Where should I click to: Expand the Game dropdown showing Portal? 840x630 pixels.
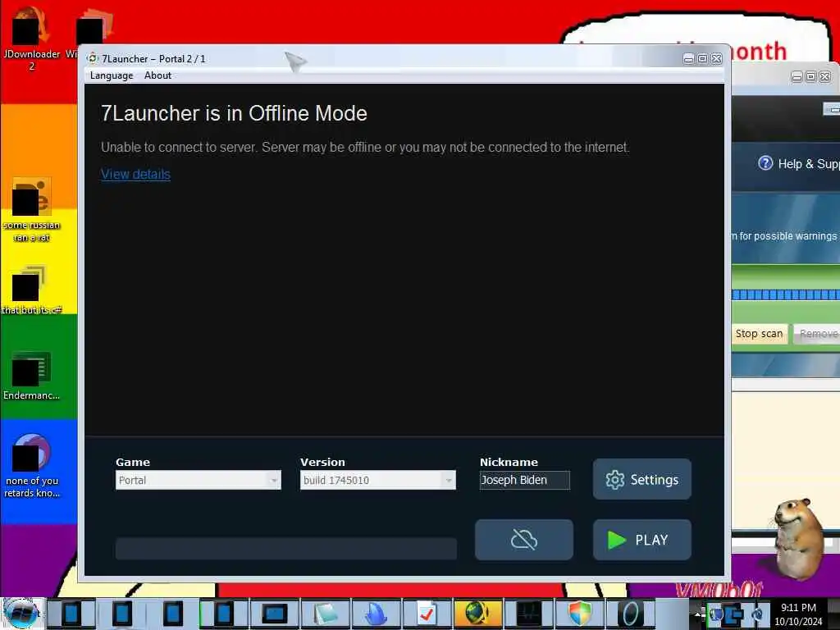199,480
